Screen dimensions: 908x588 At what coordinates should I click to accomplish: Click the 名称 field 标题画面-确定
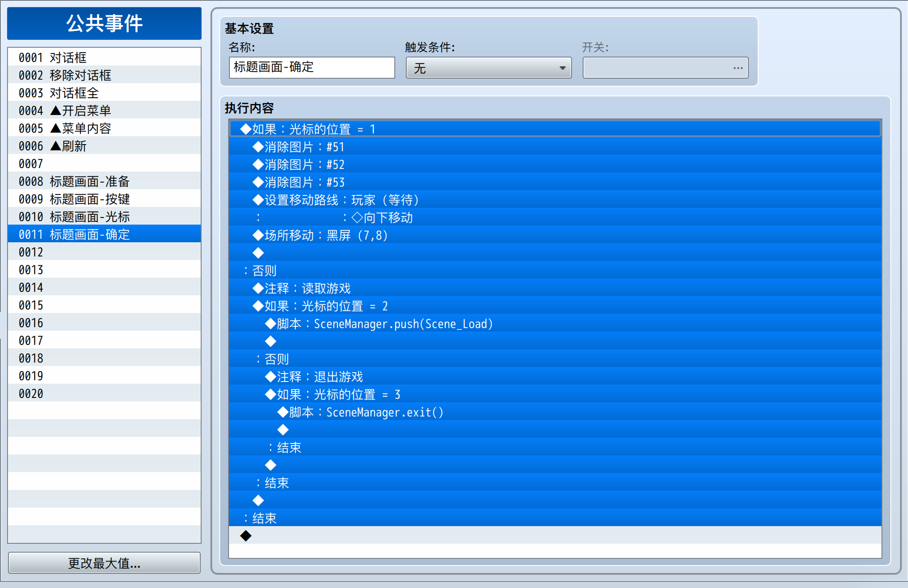coord(312,68)
